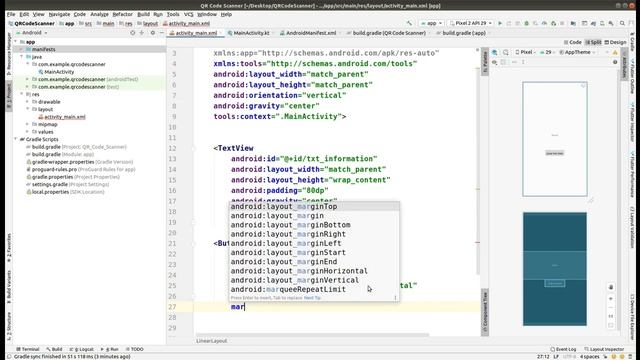640x360 pixels.
Task: Open the File menu
Action: [x=11, y=14]
